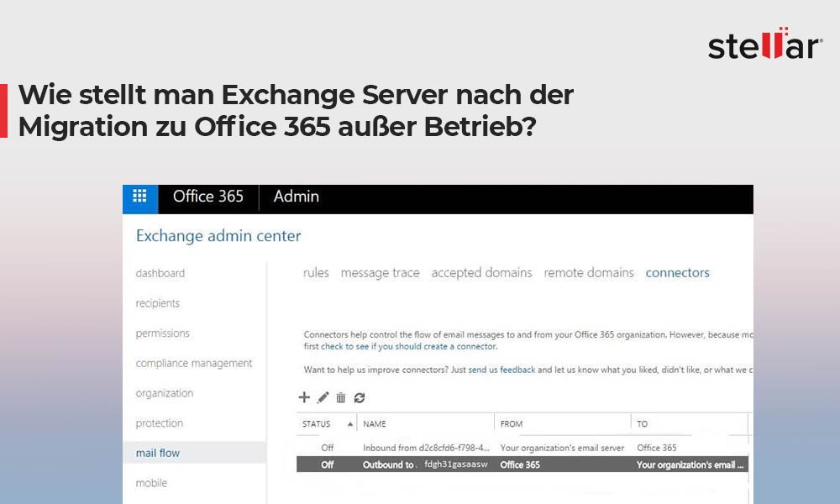The image size is (840, 504).
Task: Sort by STATUS column arrow
Action: [x=349, y=423]
